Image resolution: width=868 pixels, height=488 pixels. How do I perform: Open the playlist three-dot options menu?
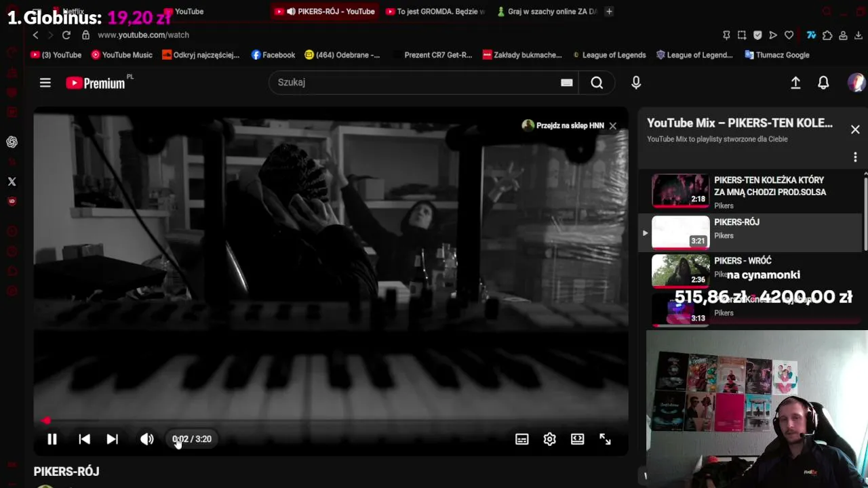(x=855, y=157)
